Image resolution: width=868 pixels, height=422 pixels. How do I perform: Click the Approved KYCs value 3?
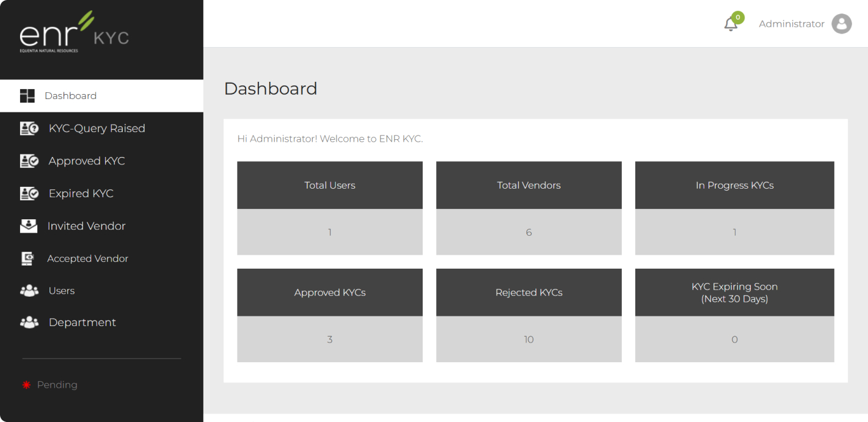(330, 340)
